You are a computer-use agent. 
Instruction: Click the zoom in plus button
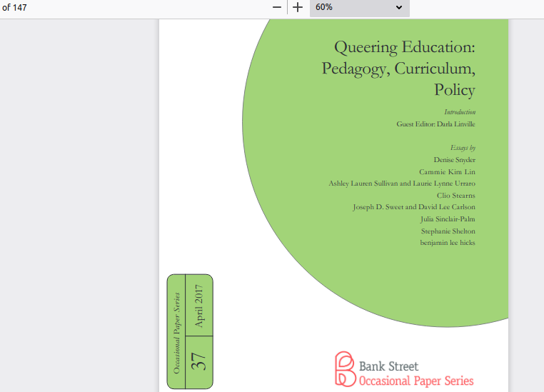tap(298, 7)
